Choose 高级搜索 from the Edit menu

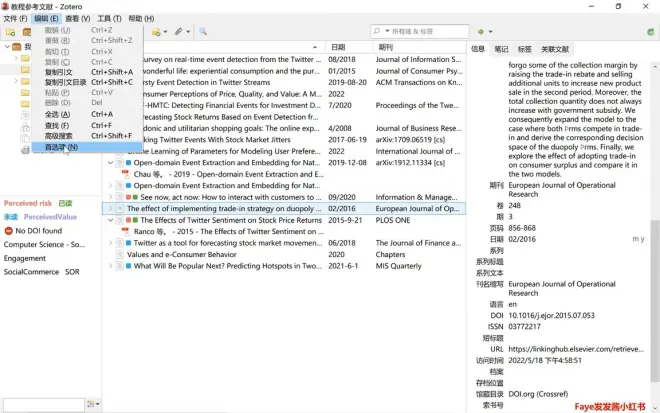pyautogui.click(x=87, y=136)
